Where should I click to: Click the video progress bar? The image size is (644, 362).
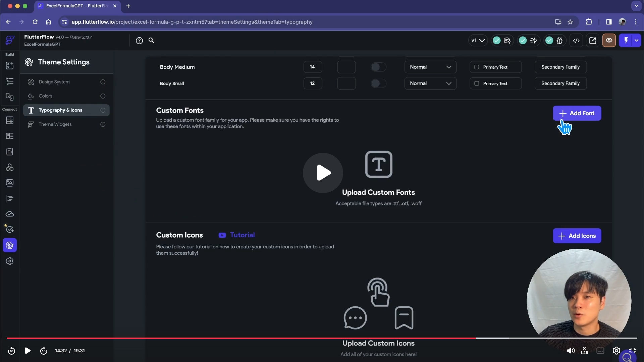coord(322,338)
